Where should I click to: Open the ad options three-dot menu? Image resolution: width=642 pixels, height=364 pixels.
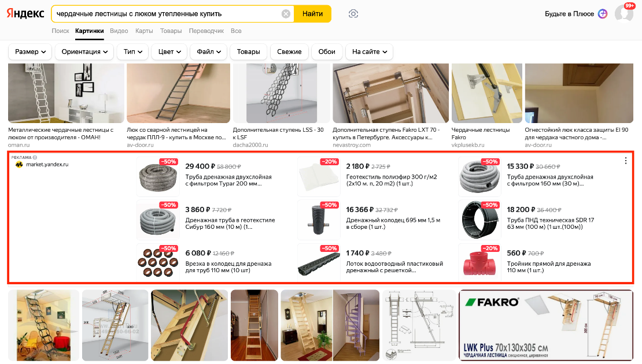626,161
